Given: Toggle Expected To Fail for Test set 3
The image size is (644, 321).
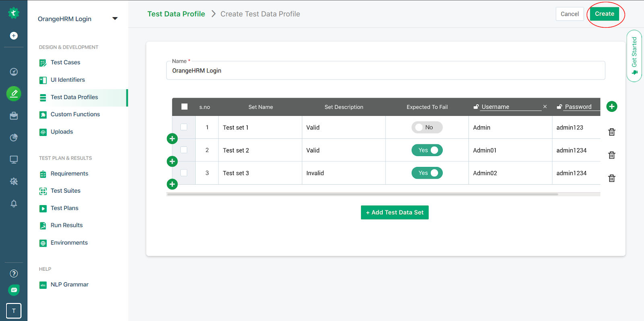Looking at the screenshot, I should (x=427, y=173).
